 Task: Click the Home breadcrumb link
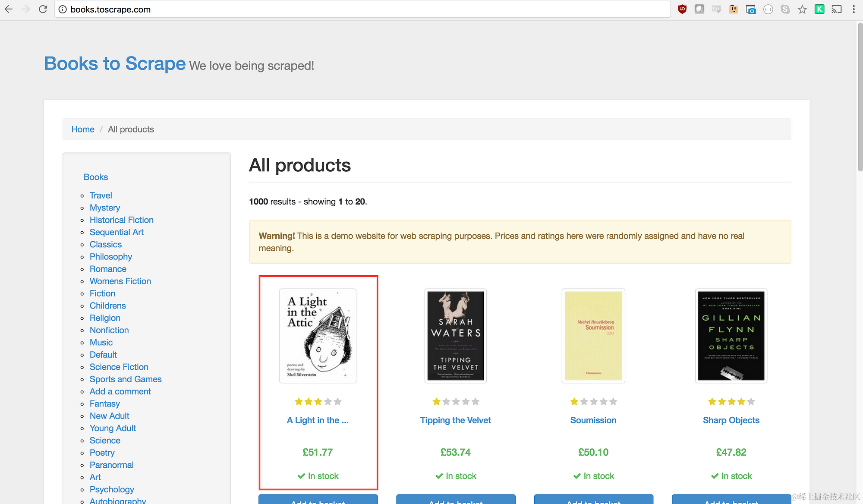(x=82, y=129)
